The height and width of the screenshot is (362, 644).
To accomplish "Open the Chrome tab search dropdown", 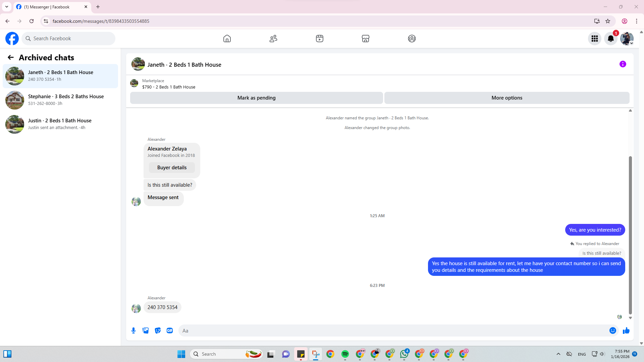I will point(6,7).
